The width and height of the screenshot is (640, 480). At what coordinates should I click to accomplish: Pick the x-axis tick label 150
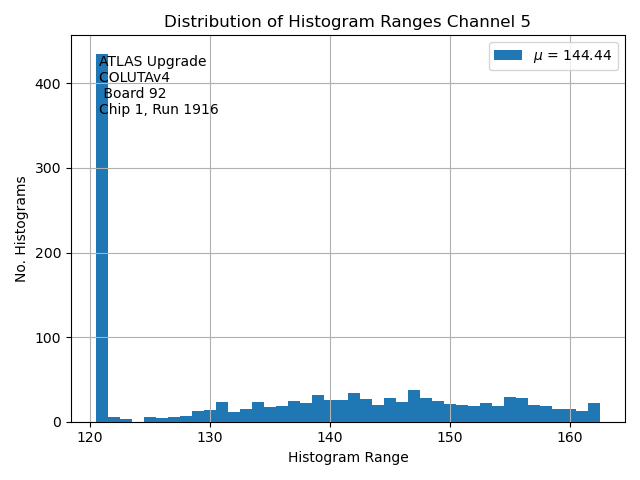(x=450, y=438)
